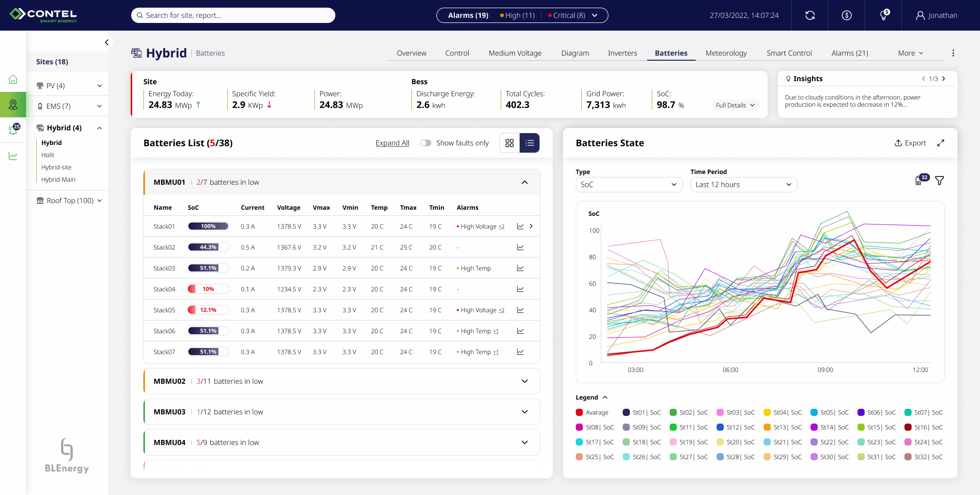Go to next insight with right arrow
The height and width of the screenshot is (495, 980).
click(944, 79)
